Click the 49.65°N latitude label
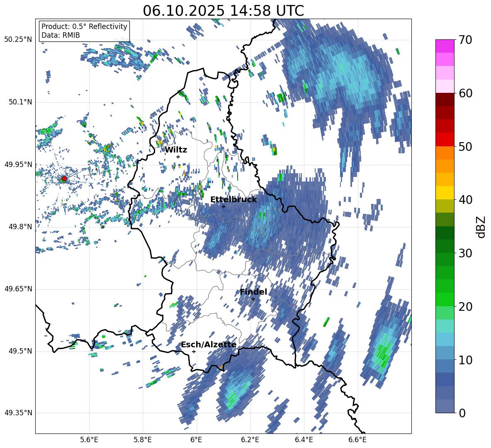Screen dimensions: 491x448 coord(18,289)
